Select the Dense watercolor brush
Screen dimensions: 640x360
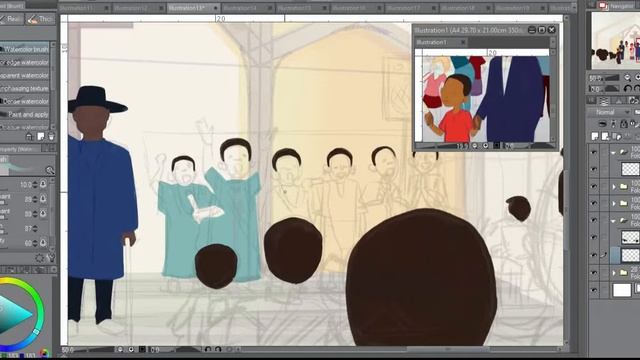(x=24, y=101)
